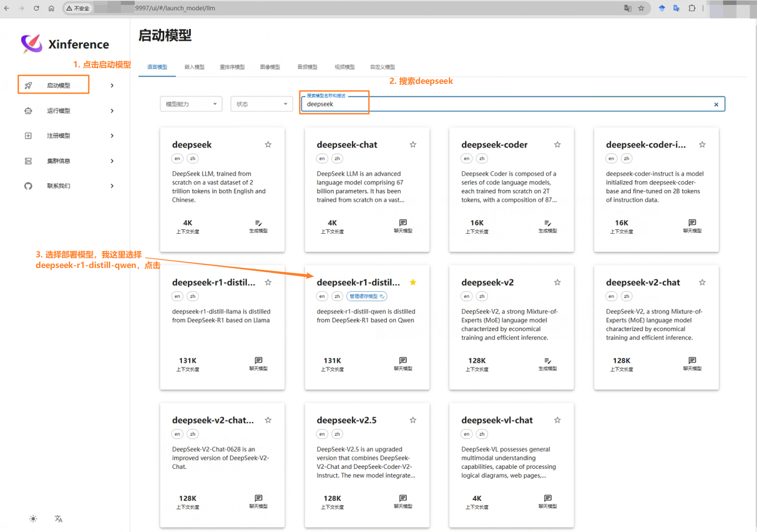Screen dimensions: 757x532
Task: Open the deepseek-vl-chat model card title
Action: pos(497,420)
